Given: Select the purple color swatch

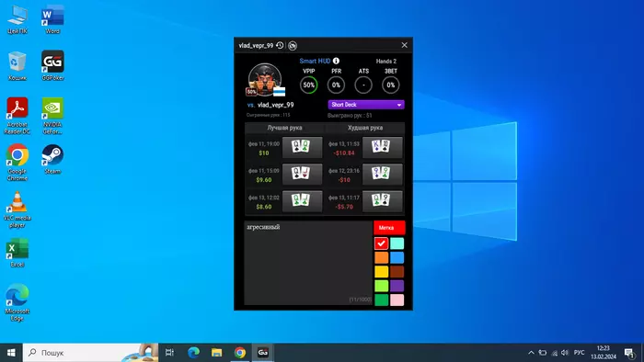Looking at the screenshot, I should pos(397,286).
